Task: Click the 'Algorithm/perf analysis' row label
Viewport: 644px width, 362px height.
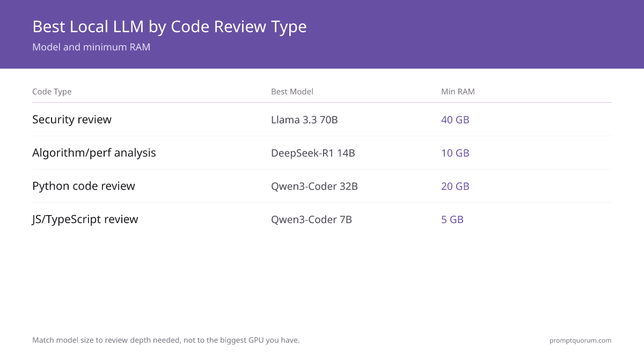Action: tap(94, 153)
